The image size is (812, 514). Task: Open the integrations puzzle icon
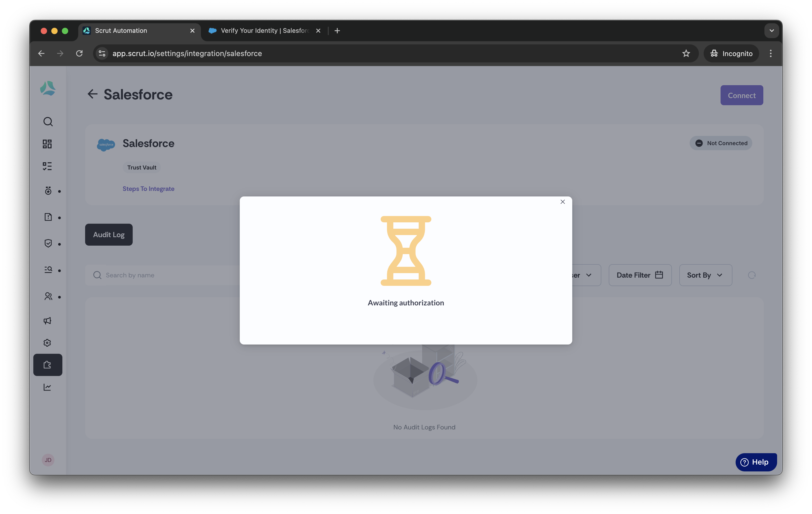pyautogui.click(x=48, y=365)
